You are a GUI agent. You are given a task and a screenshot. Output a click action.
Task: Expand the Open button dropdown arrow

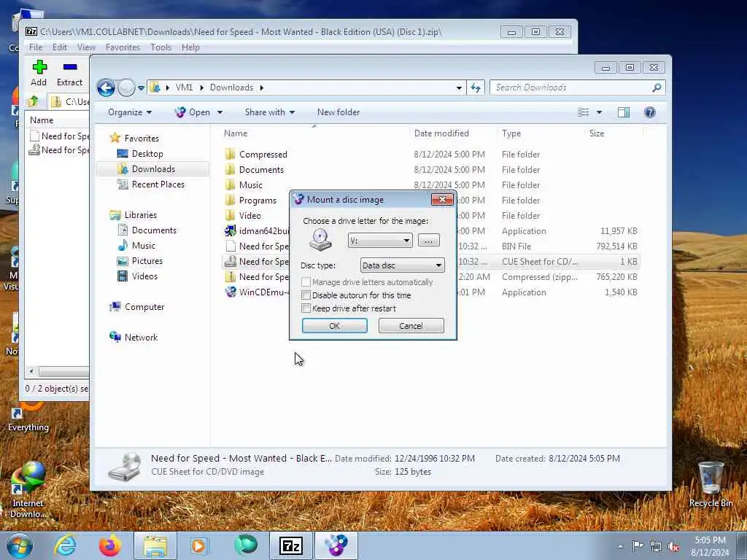(220, 112)
